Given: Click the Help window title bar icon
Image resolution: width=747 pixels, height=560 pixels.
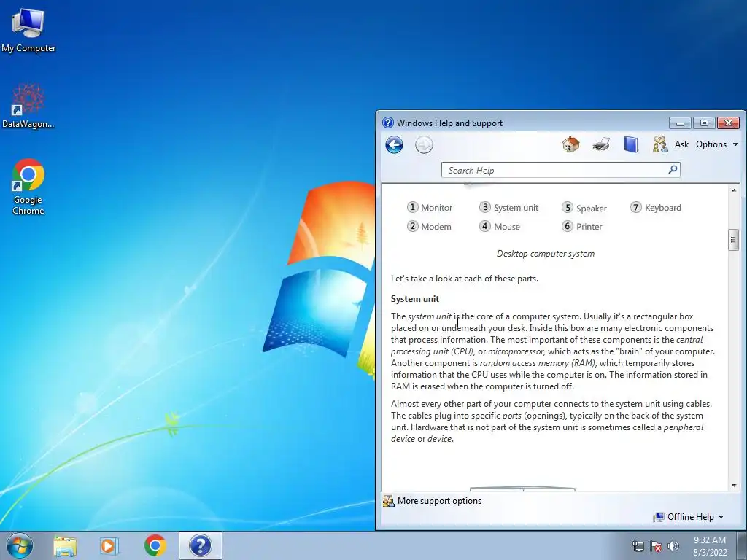Looking at the screenshot, I should [388, 122].
